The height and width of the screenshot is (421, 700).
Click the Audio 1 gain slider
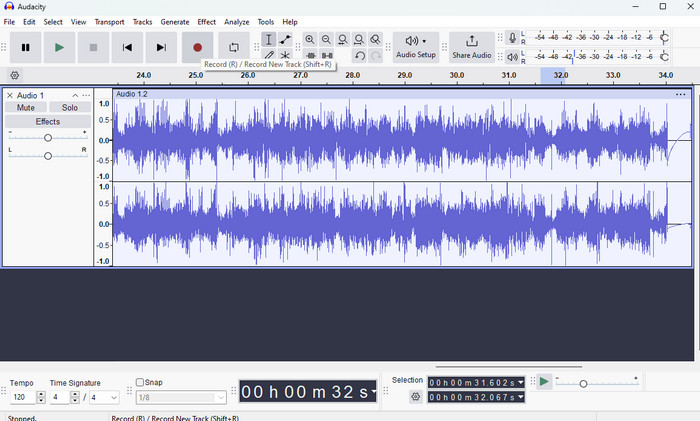pos(48,138)
